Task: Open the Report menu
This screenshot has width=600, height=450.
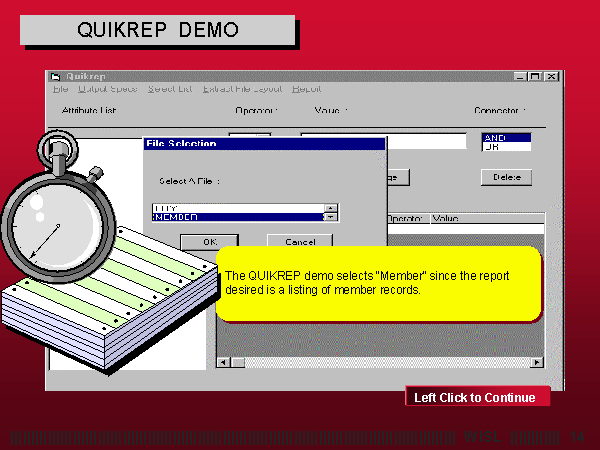Action: point(306,89)
